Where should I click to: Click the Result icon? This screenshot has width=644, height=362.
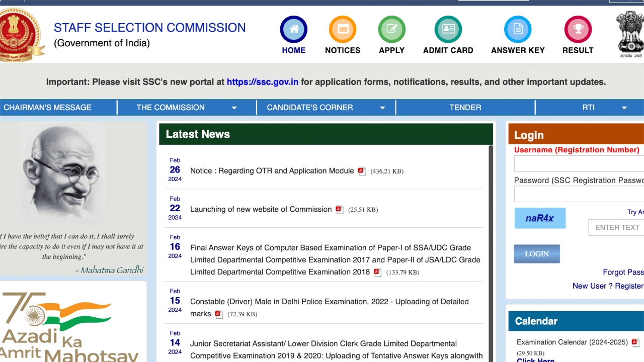click(x=578, y=30)
